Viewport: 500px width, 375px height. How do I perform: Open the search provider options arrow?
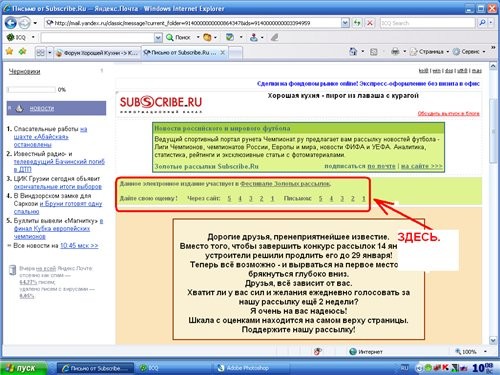point(491,23)
